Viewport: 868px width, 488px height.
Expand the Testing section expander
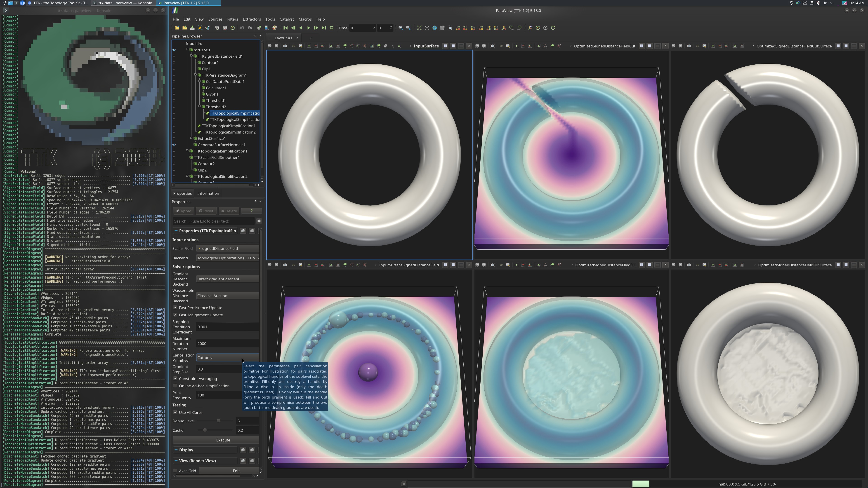[x=179, y=405]
